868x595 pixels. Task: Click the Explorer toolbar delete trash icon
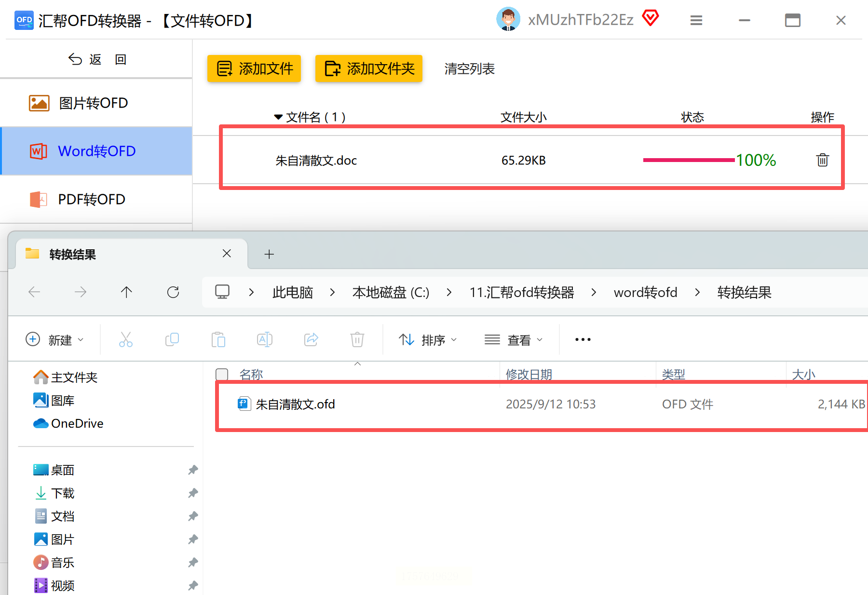coord(357,339)
